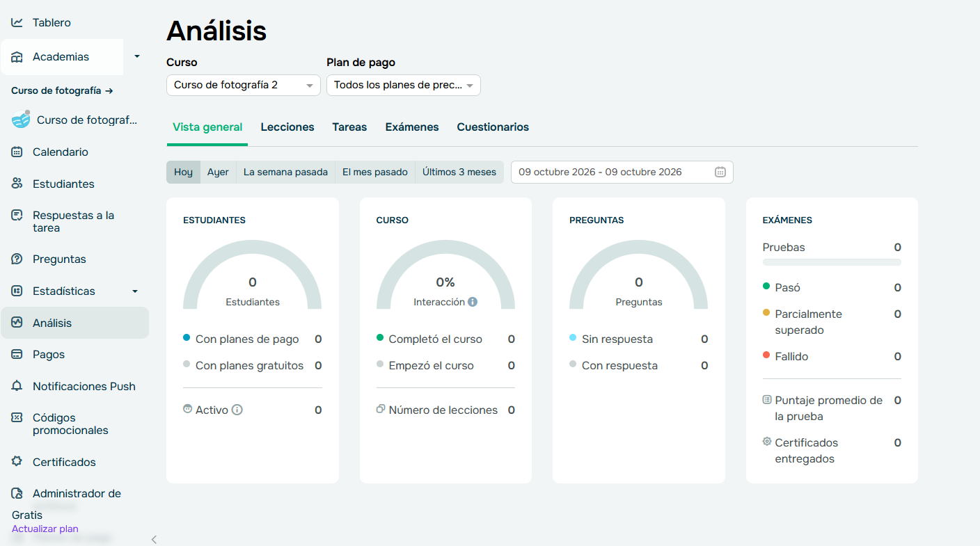Screen dimensions: 980x546
Task: Filter by Últimos 3 meses
Action: coord(459,172)
